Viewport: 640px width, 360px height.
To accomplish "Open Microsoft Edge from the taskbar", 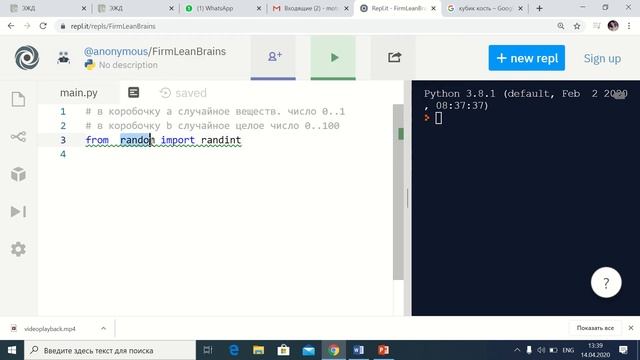I will pos(233,350).
